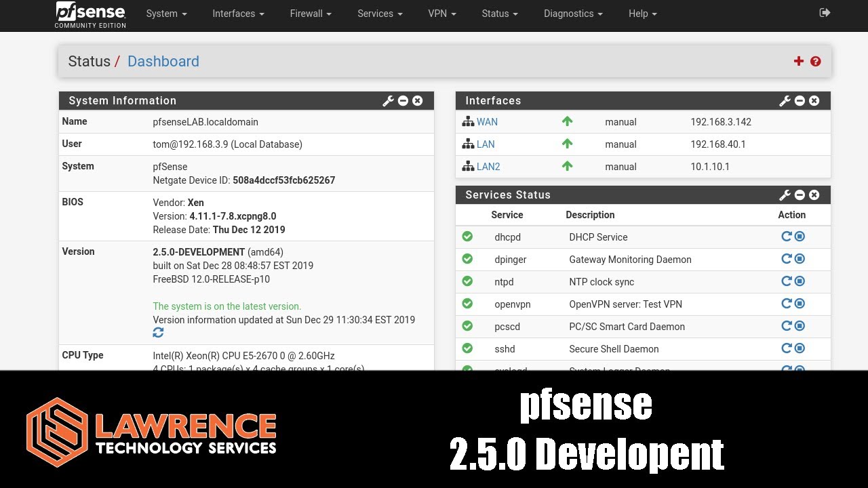This screenshot has width=868, height=488.
Task: Open the WAN interface link
Action: coord(487,122)
